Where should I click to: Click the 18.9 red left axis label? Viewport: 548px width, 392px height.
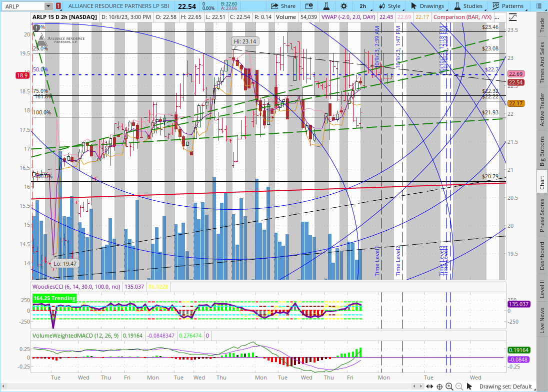(x=22, y=75)
